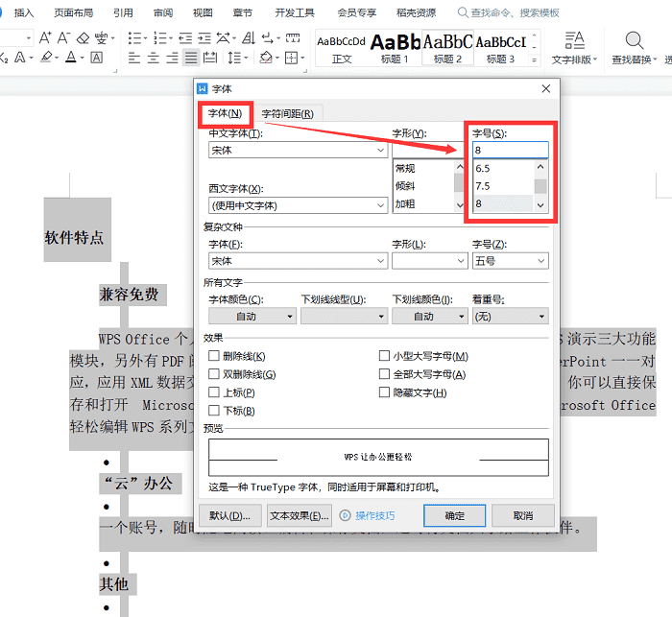The image size is (672, 617).
Task: Justify the paragraph text
Action: pyautogui.click(x=191, y=58)
